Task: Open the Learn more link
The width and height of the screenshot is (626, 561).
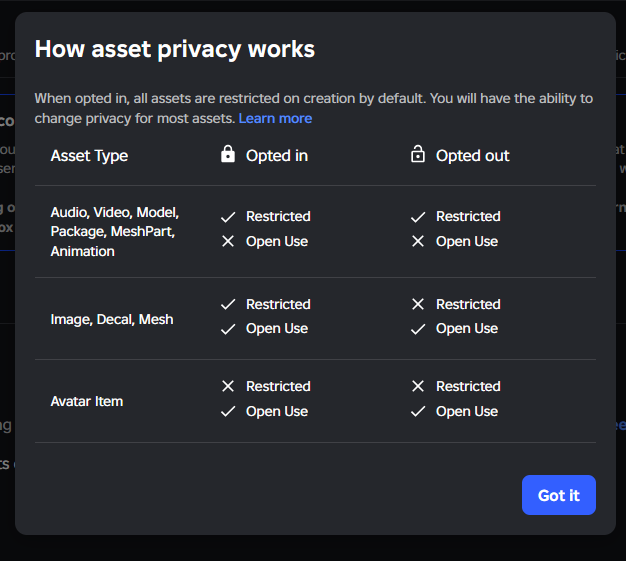Action: [x=275, y=118]
